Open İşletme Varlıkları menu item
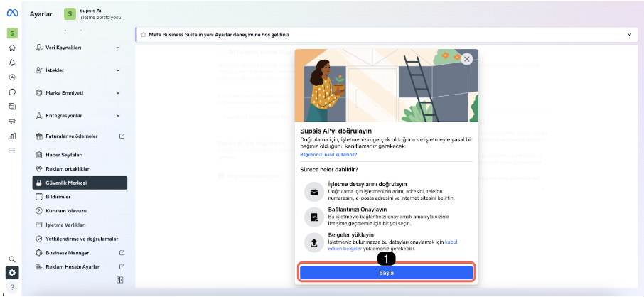The image size is (644, 297). (x=80, y=225)
